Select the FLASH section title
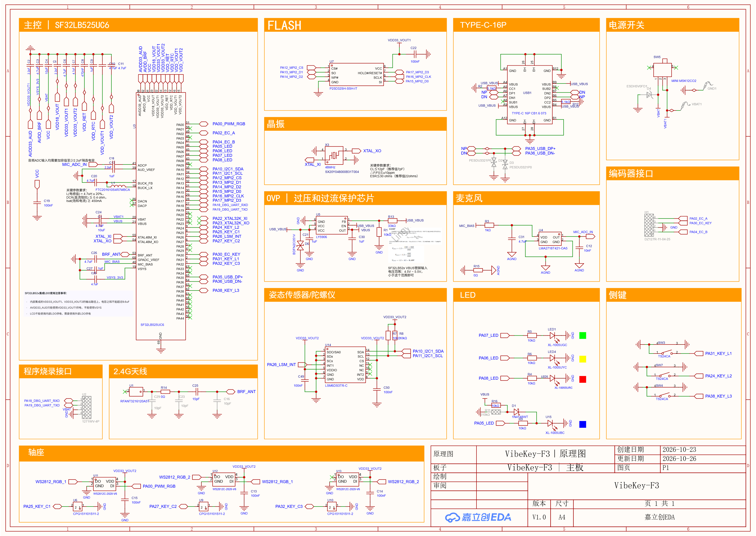This screenshot has height=536, width=756. click(x=285, y=25)
